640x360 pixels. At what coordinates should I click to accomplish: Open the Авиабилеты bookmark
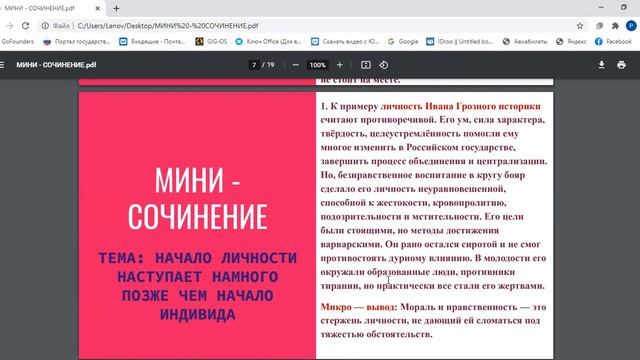(525, 41)
